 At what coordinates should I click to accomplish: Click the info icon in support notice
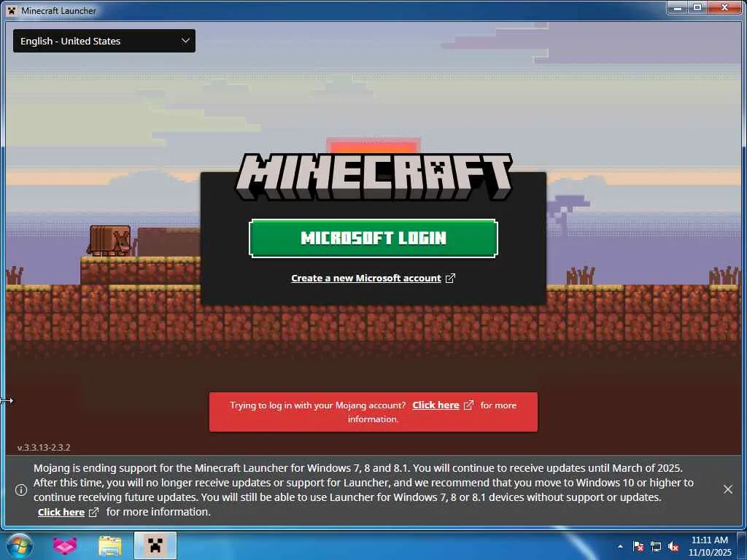click(21, 490)
